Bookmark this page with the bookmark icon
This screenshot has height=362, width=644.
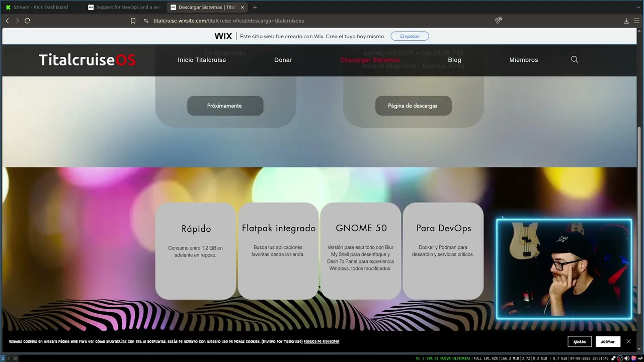[x=133, y=21]
